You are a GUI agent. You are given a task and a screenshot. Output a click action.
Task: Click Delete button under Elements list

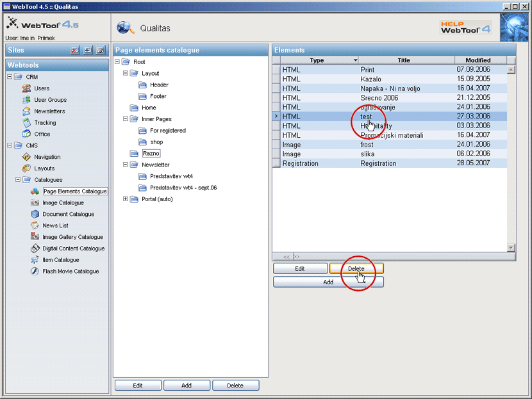tap(356, 269)
